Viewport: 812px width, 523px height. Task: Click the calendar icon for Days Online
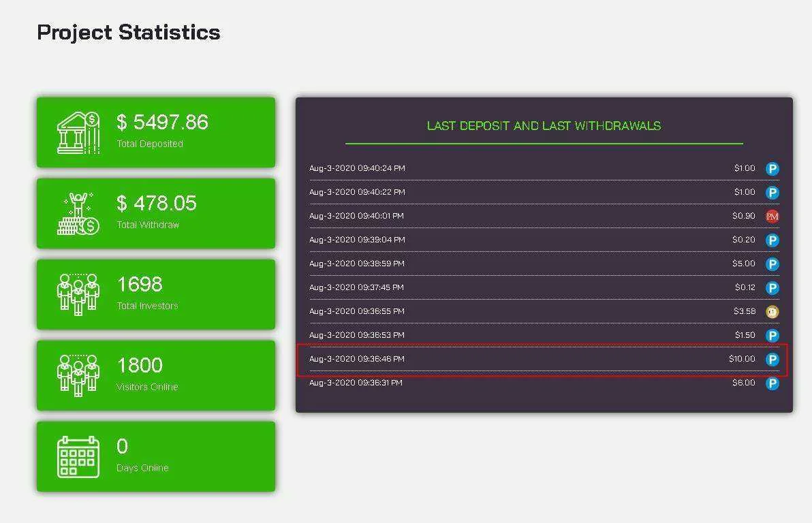pyautogui.click(x=78, y=457)
